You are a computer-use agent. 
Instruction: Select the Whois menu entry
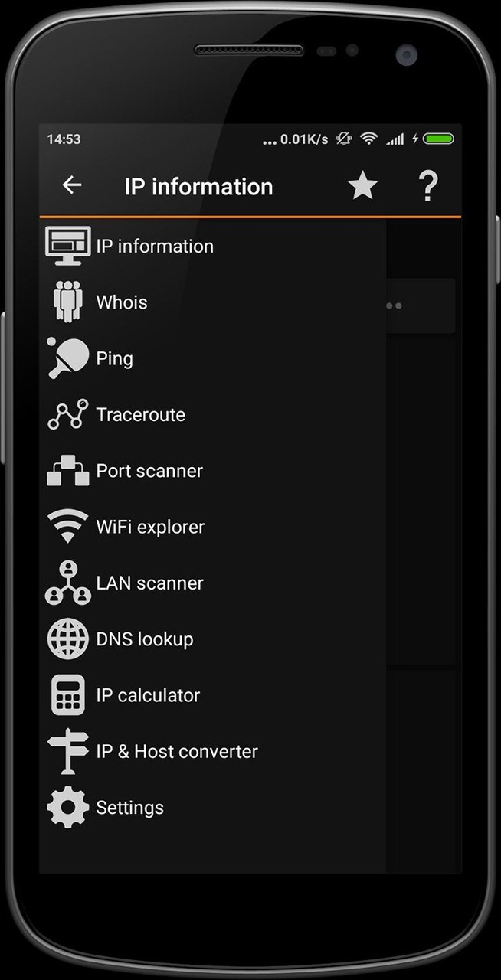coord(122,302)
